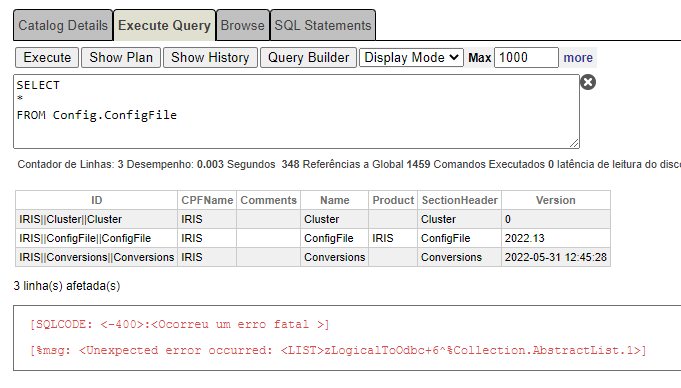The height and width of the screenshot is (388, 681).
Task: Click the Product cell 'IRIS'
Action: click(393, 238)
